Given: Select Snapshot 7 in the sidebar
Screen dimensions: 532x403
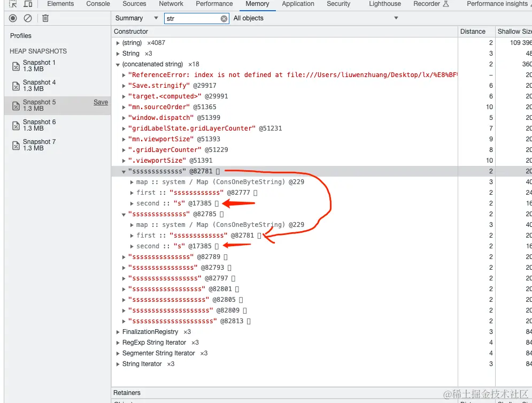Looking at the screenshot, I should coord(57,145).
